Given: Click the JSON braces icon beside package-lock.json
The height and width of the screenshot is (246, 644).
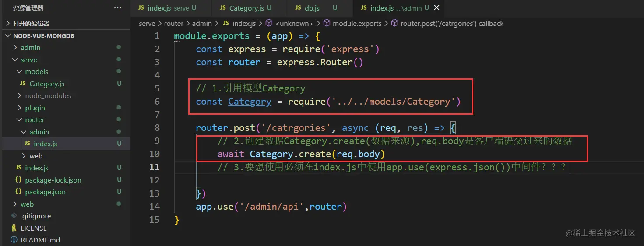Looking at the screenshot, I should pos(18,180).
